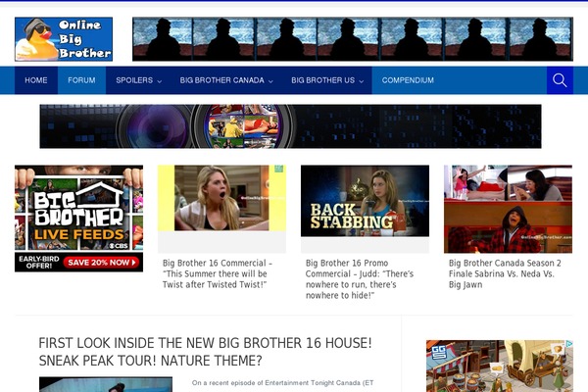
Task: Expand Big Brother Canada menu chevron
Action: click(x=270, y=81)
